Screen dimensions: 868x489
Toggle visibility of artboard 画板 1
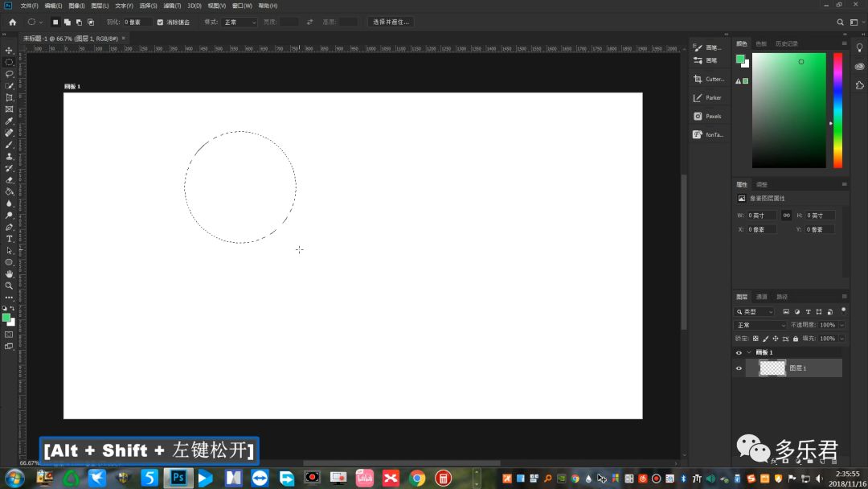[739, 352]
